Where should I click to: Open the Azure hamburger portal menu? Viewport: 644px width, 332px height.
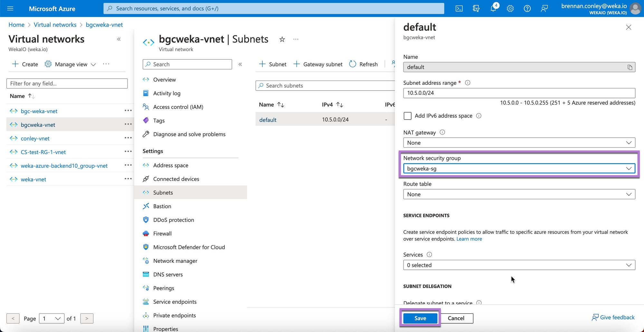click(10, 9)
